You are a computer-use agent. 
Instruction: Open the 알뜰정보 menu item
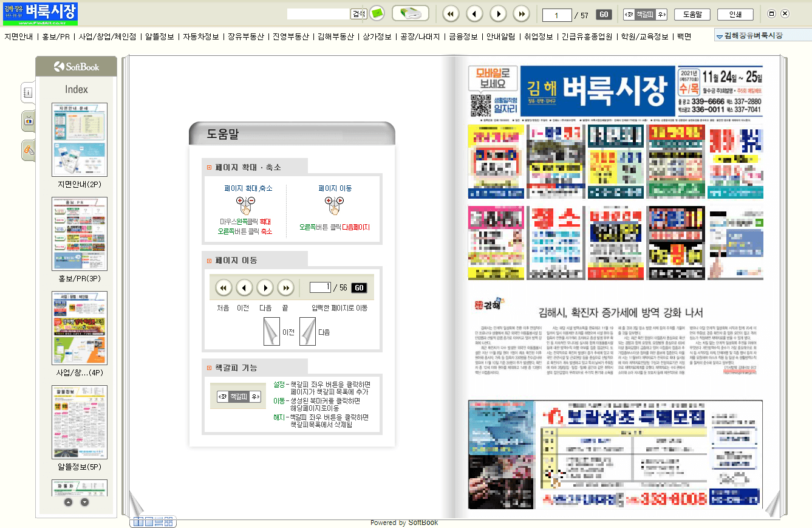point(160,36)
